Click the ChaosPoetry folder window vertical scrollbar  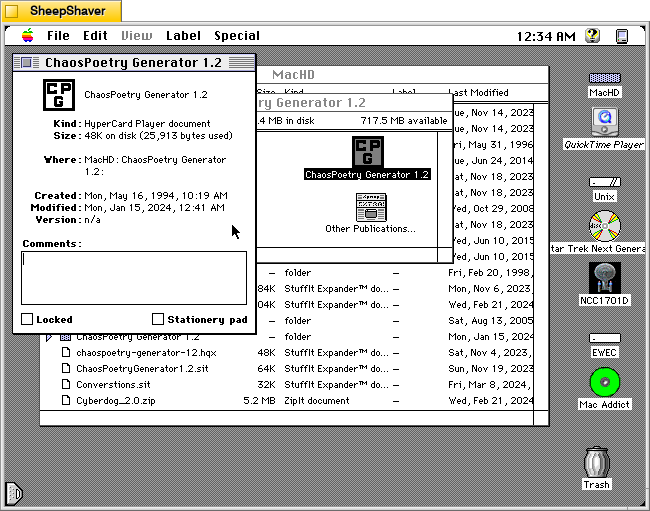(x=445, y=190)
